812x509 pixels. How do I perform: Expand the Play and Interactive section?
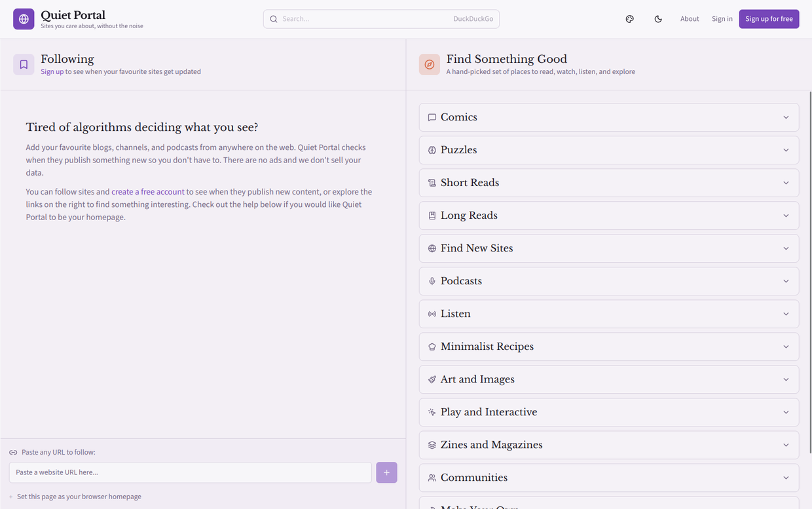point(608,412)
